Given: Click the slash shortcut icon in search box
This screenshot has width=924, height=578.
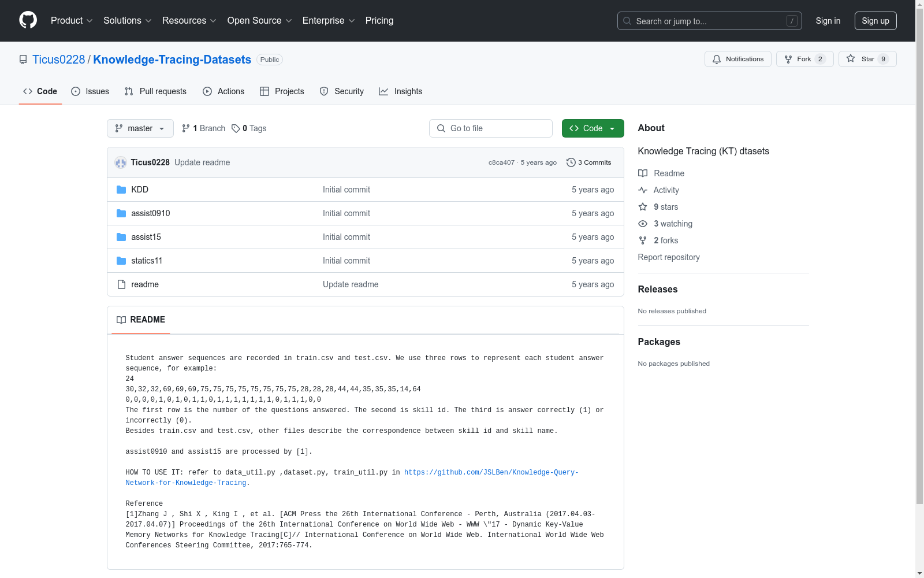Looking at the screenshot, I should [x=792, y=21].
